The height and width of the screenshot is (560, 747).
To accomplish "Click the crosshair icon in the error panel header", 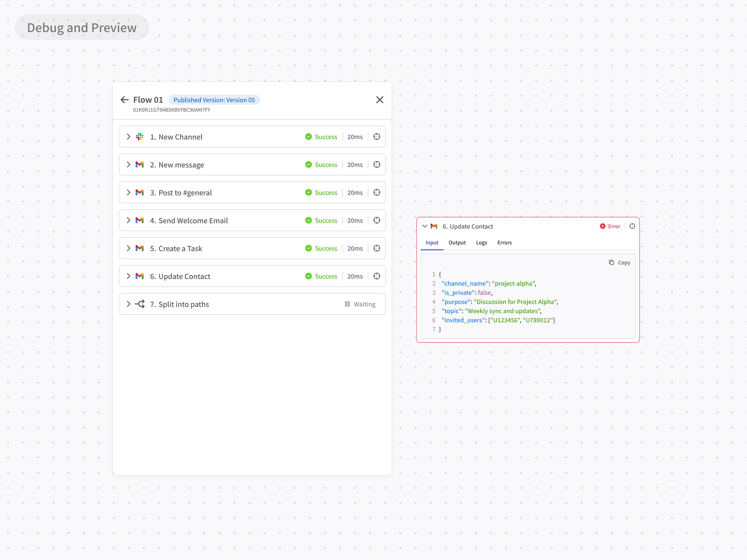I will [x=632, y=226].
